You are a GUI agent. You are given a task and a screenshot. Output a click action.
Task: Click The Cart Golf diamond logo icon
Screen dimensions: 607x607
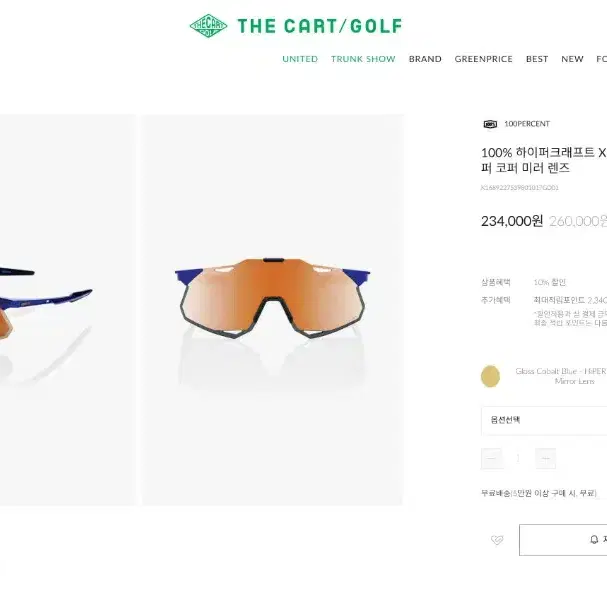[x=208, y=26]
